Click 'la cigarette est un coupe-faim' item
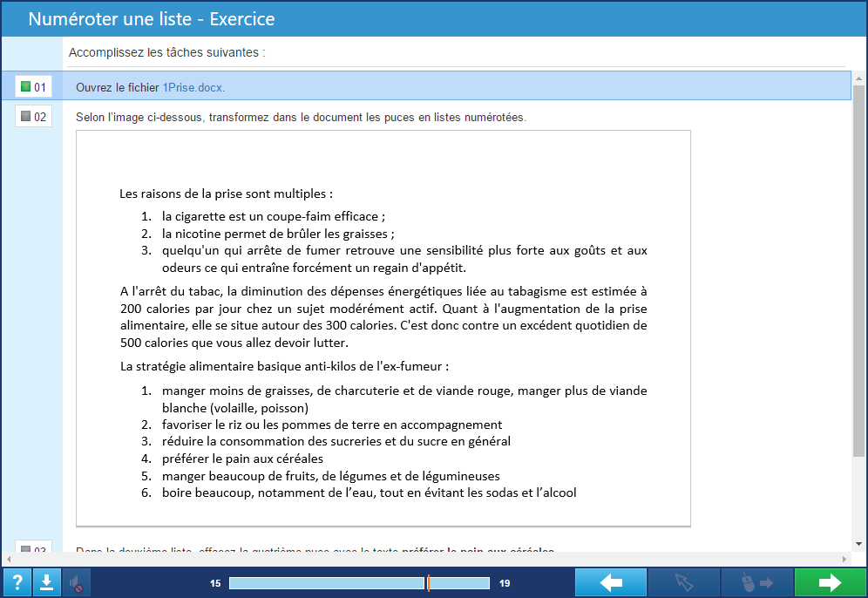868x598 pixels. pyautogui.click(x=274, y=216)
